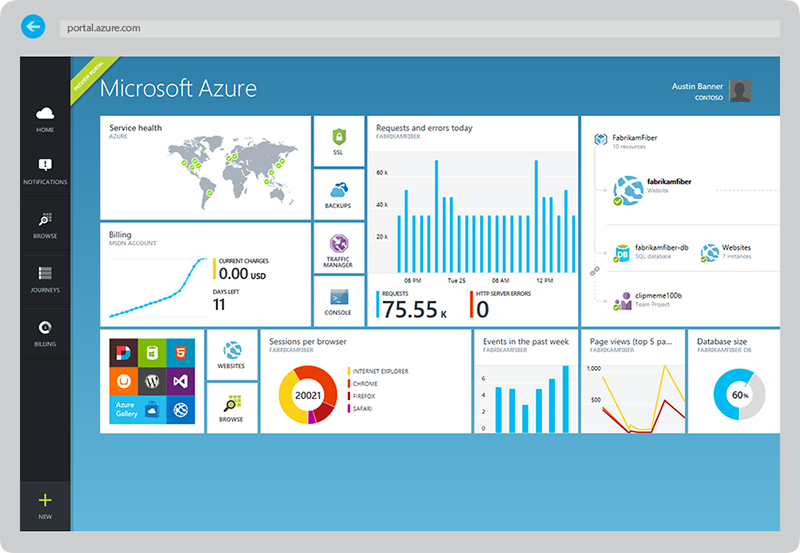Open the Websites tile

click(x=232, y=355)
